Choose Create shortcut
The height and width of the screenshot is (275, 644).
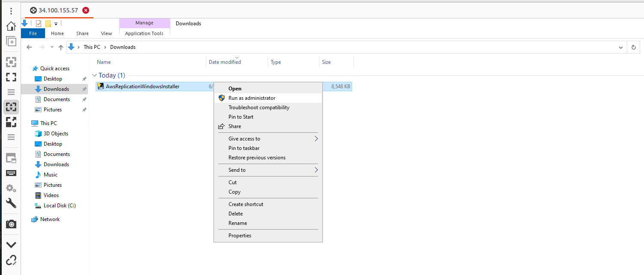tap(268, 204)
